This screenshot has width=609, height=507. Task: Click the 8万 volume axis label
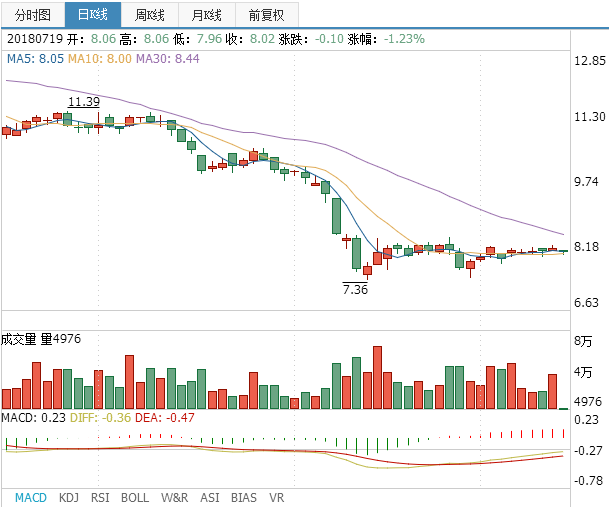point(583,341)
